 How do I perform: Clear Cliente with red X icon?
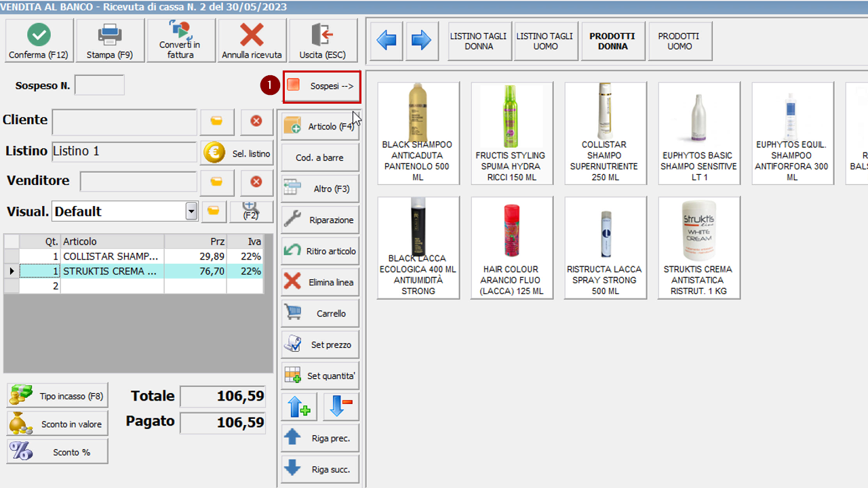pyautogui.click(x=256, y=121)
